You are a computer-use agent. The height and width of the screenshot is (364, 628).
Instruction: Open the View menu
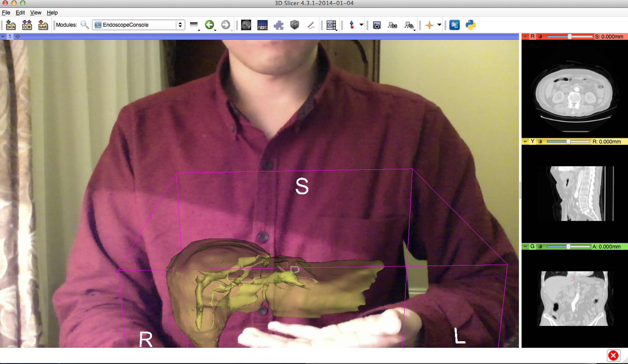[x=36, y=12]
